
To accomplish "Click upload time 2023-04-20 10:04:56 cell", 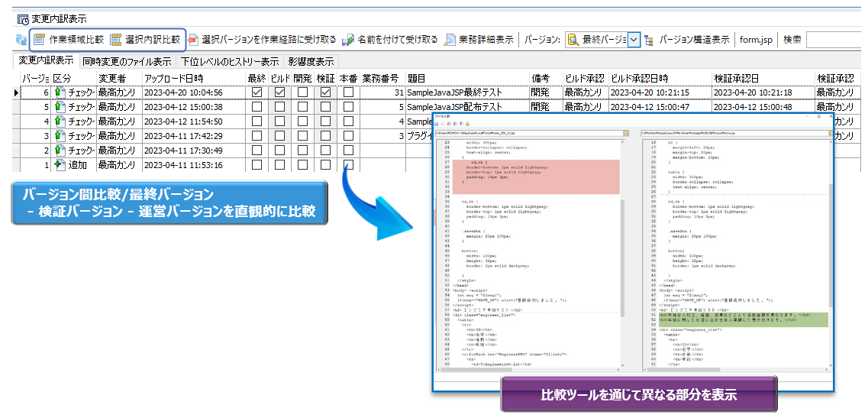I will [192, 92].
